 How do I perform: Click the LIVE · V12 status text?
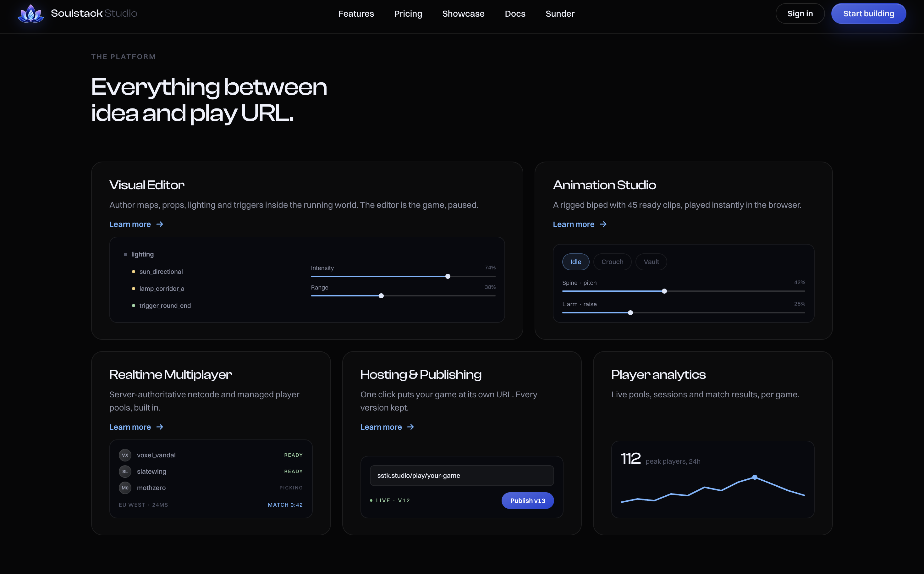coord(393,500)
